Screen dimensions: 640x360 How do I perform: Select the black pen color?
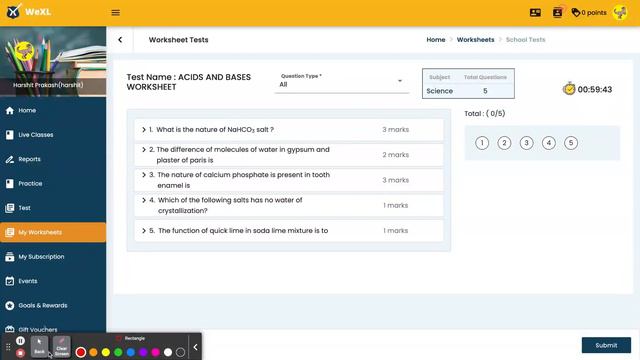[x=180, y=352]
